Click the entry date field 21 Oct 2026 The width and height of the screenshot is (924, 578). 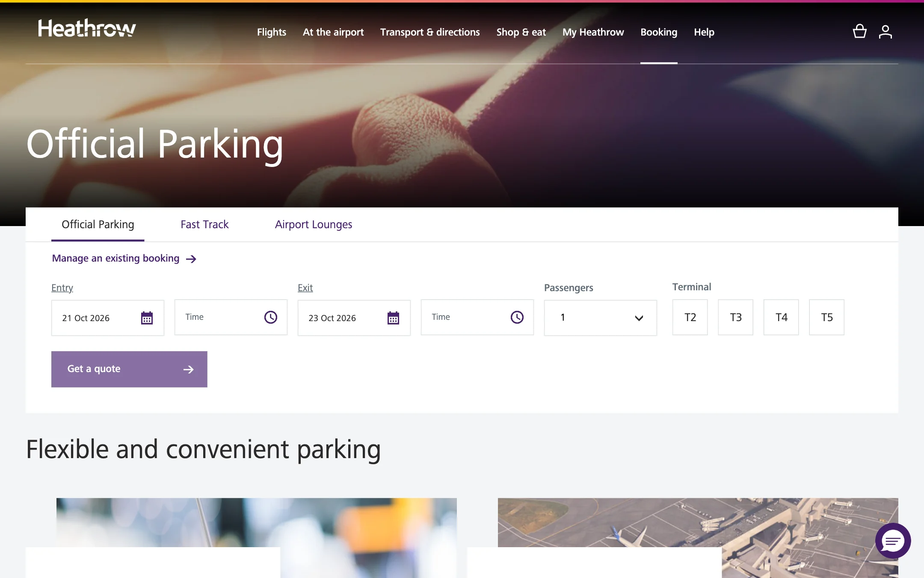[108, 318]
